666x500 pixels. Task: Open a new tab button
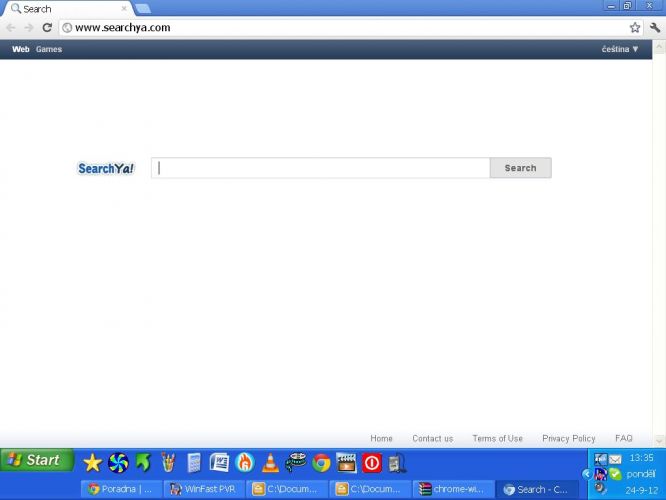pos(143,8)
